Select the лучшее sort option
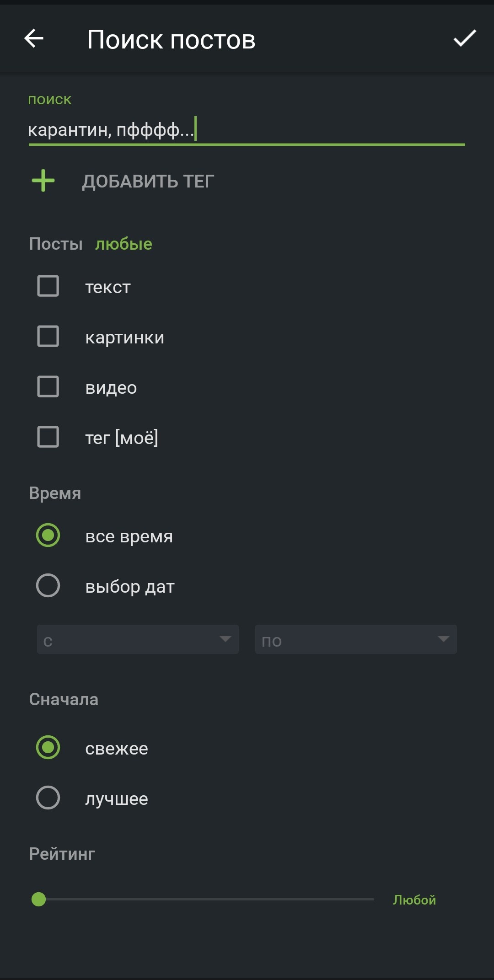Screen dimensions: 494x980 [48, 798]
